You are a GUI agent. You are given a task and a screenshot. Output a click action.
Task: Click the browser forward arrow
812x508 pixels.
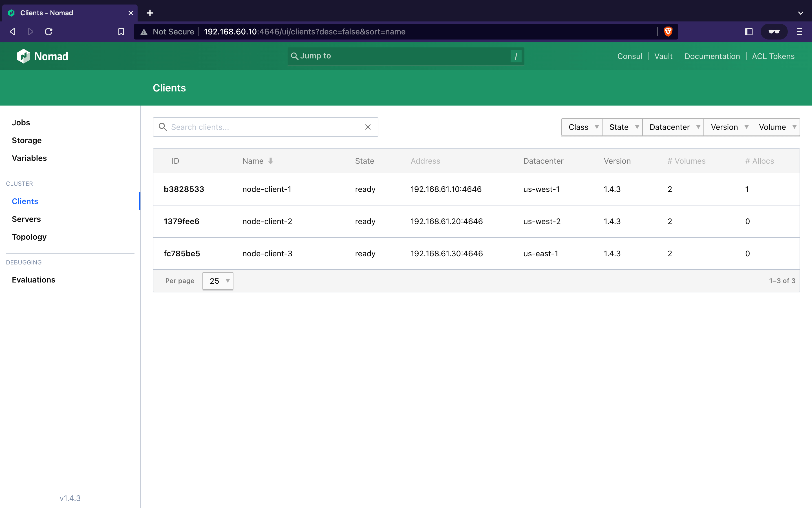coord(30,32)
